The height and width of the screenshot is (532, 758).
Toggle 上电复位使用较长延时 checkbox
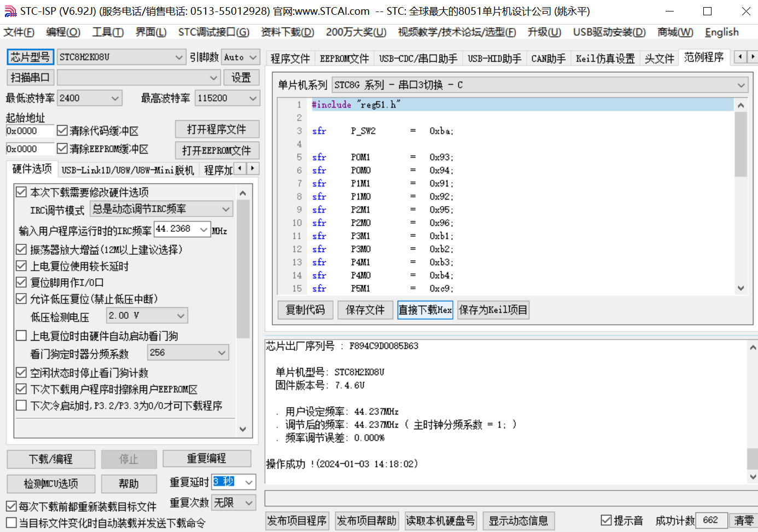pyautogui.click(x=21, y=266)
